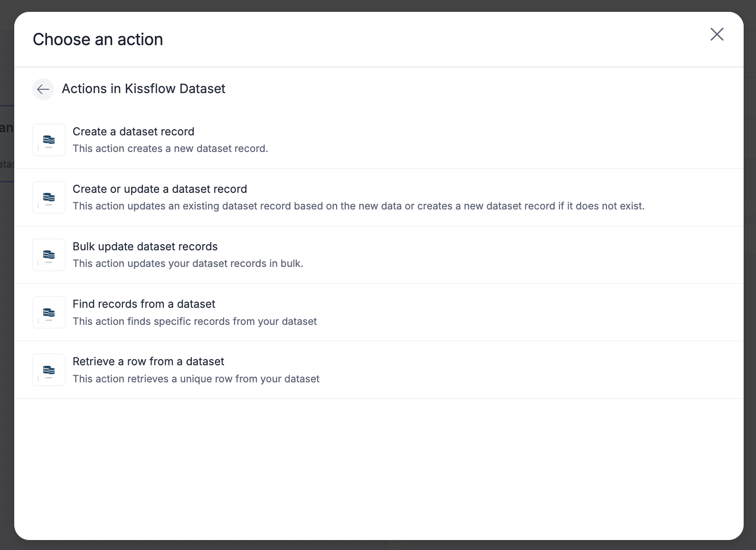Click the description about updating an existing dataset record
Image resolution: width=756 pixels, height=550 pixels.
pyautogui.click(x=358, y=206)
